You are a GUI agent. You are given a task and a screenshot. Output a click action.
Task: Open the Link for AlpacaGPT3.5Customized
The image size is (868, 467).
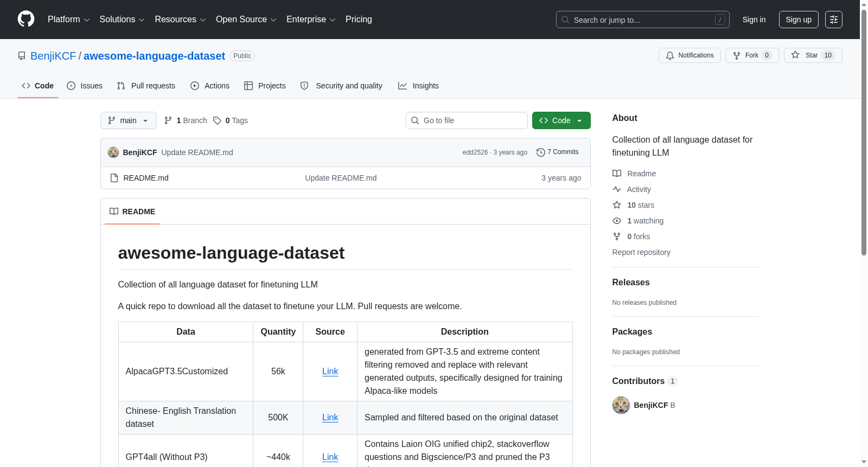pyautogui.click(x=330, y=372)
